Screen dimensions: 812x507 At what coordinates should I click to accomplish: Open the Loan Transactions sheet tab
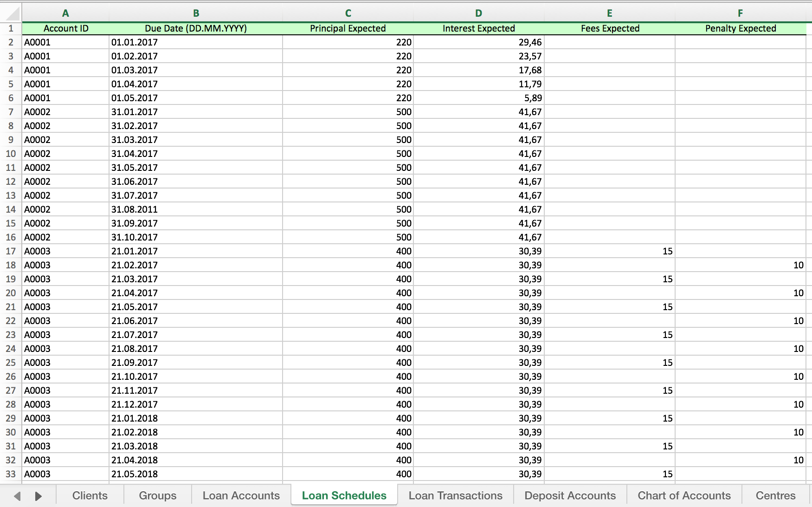[x=455, y=495]
